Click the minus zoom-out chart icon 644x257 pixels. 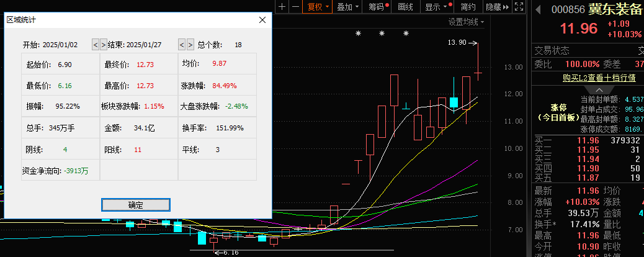(295, 7)
